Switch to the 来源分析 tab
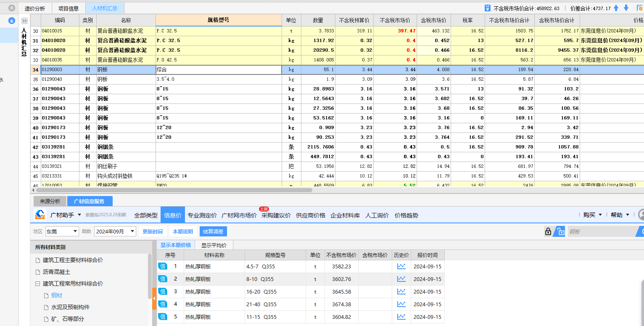 (50, 201)
